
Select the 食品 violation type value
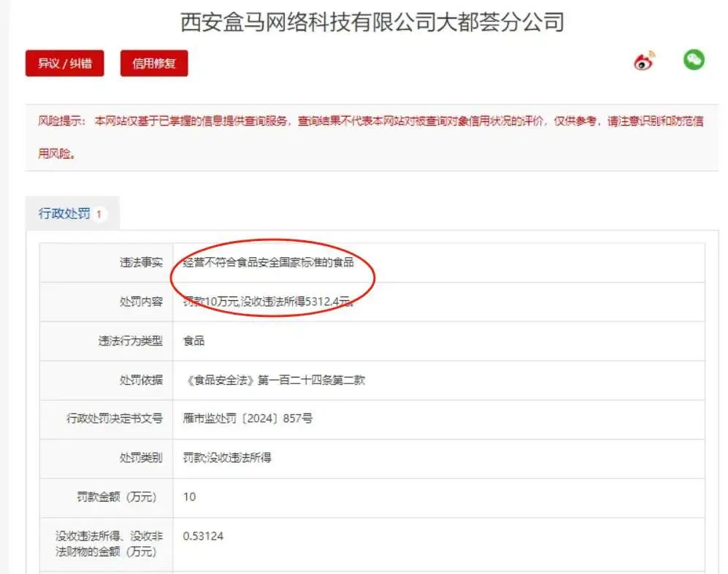coord(194,341)
